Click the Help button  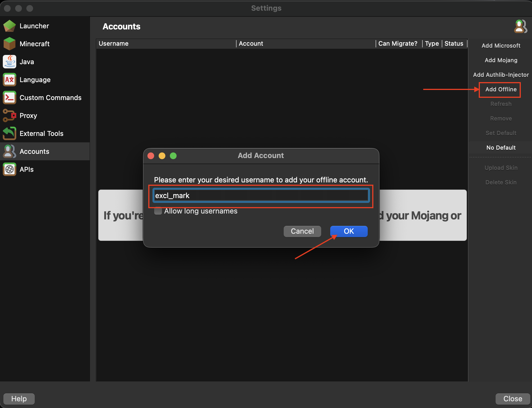(x=19, y=398)
